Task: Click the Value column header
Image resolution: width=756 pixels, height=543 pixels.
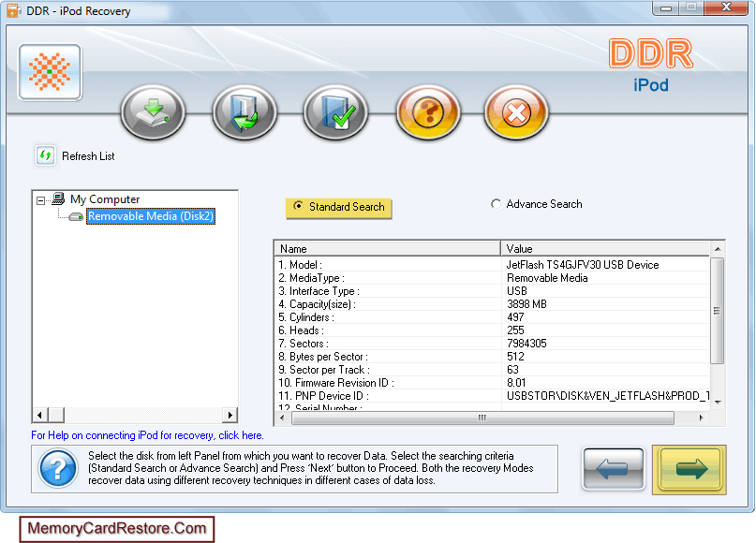Action: pos(605,249)
